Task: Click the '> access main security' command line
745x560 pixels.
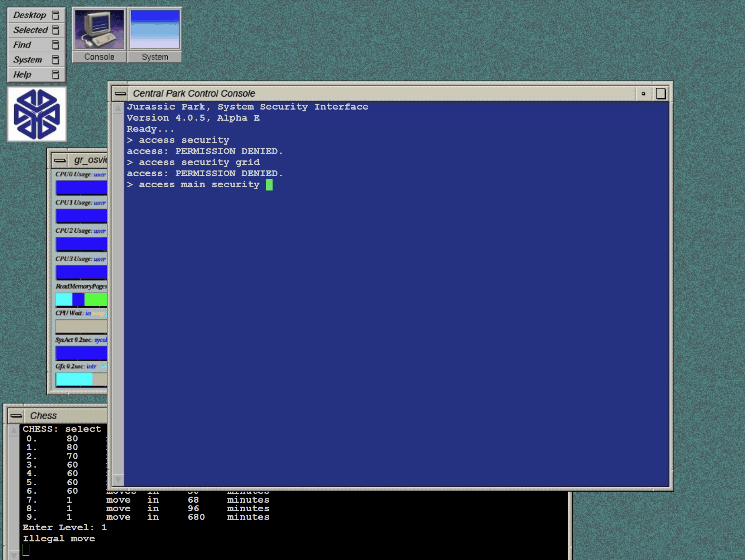Action: click(193, 184)
